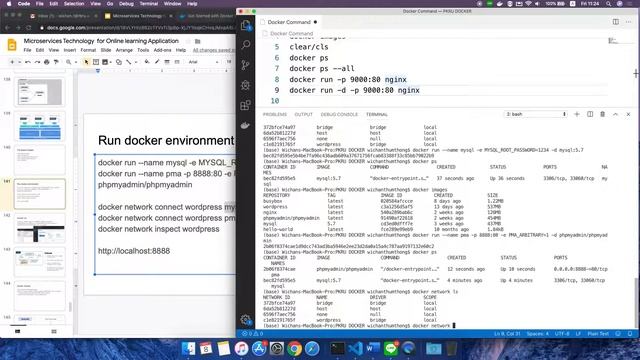This screenshot has width=640, height=360.
Task: Open the Search view in VS Code
Action: 245,44
